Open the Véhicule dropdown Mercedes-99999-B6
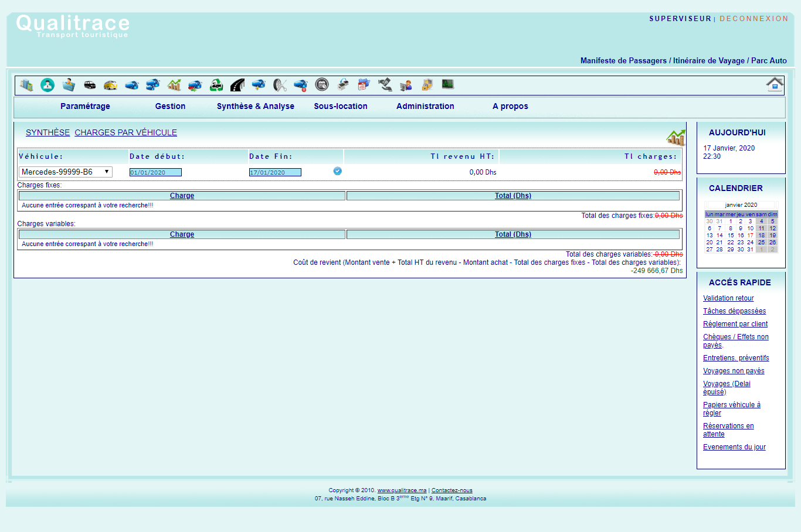 pyautogui.click(x=65, y=172)
